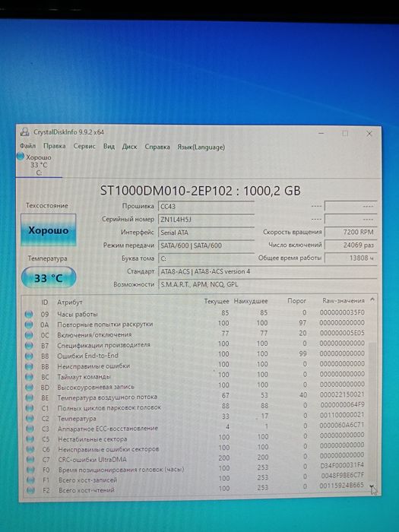Image resolution: width=399 pixels, height=532 pixels.
Task: Minimize the CrystalDiskInfo window
Action: click(321, 133)
